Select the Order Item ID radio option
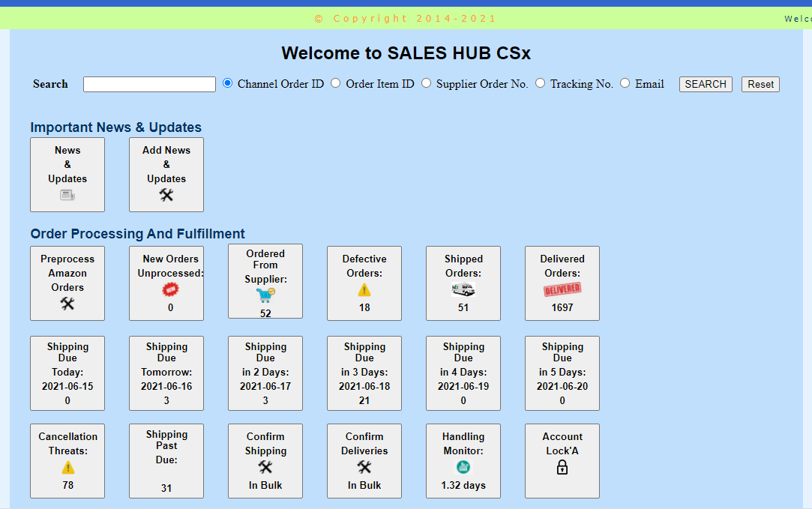812x509 pixels. tap(336, 83)
